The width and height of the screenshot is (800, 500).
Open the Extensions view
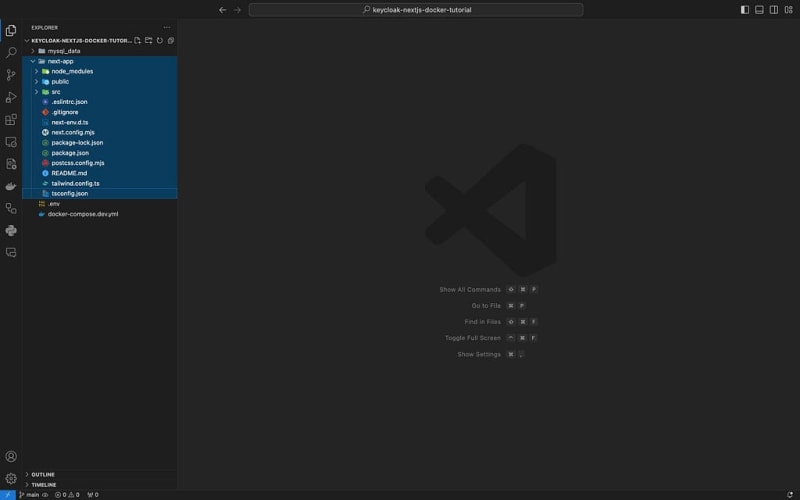pos(11,120)
